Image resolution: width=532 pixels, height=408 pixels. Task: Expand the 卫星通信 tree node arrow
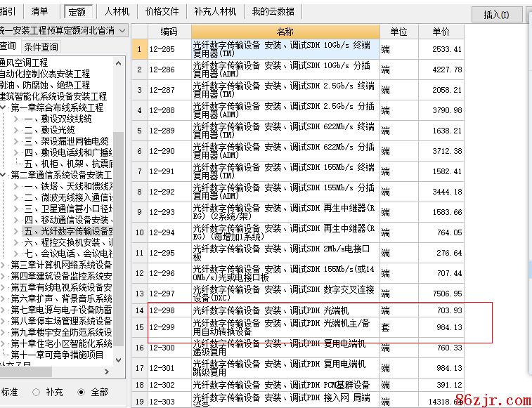[15, 209]
